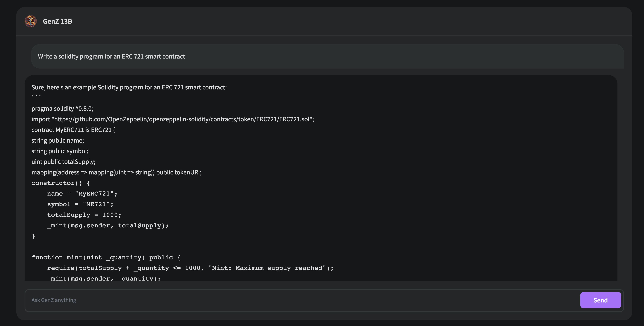The width and height of the screenshot is (644, 326).
Task: Click the pragma solidity ^0.8.0 line
Action: pyautogui.click(x=62, y=109)
